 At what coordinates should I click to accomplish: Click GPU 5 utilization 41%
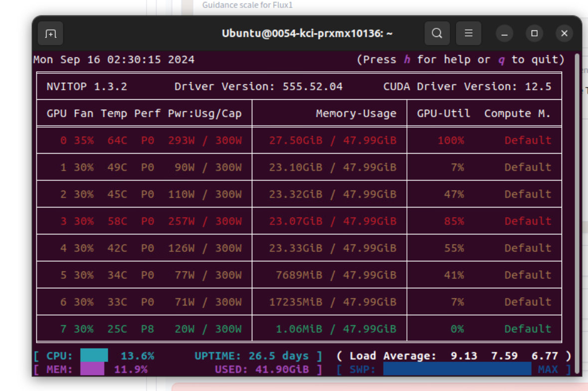tap(454, 275)
